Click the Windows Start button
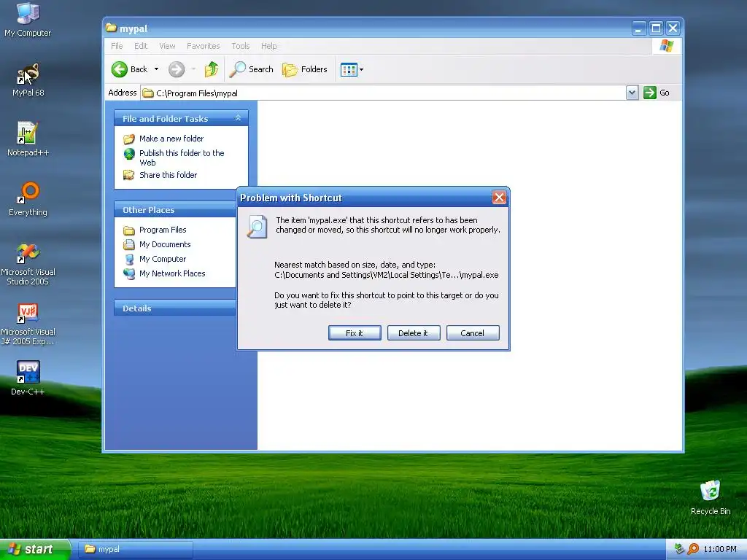The image size is (747, 560). 35,550
